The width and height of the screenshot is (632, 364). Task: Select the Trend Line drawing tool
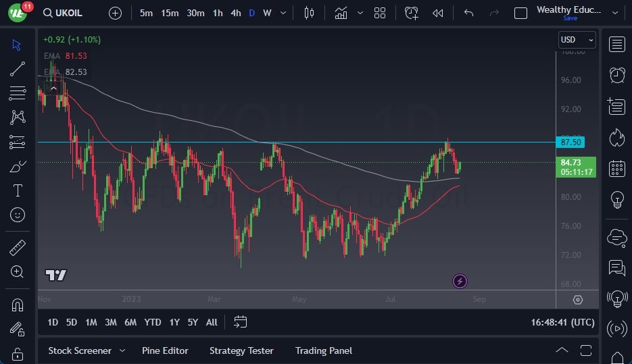tap(18, 69)
